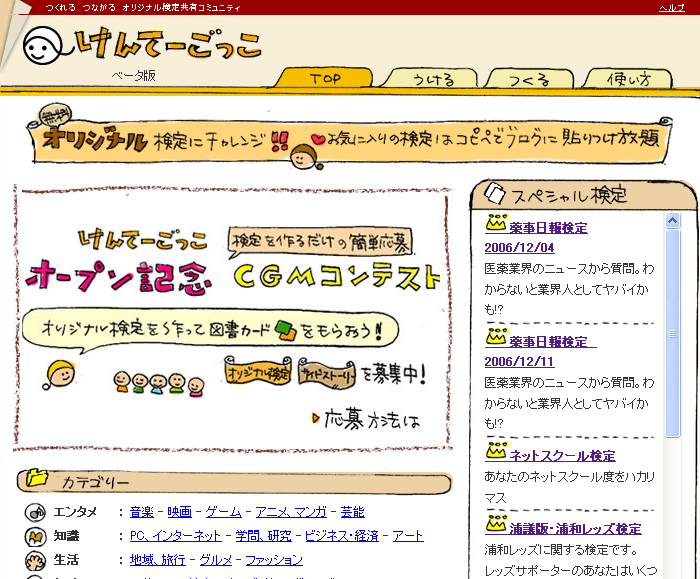Click the 生活 category label
Image resolution: width=700 pixels, height=579 pixels.
(66, 560)
